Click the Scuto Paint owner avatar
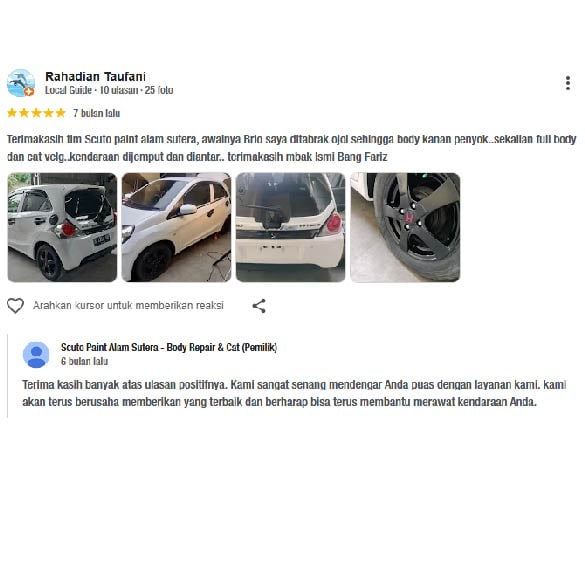Image resolution: width=585 pixels, height=585 pixels. tap(36, 354)
